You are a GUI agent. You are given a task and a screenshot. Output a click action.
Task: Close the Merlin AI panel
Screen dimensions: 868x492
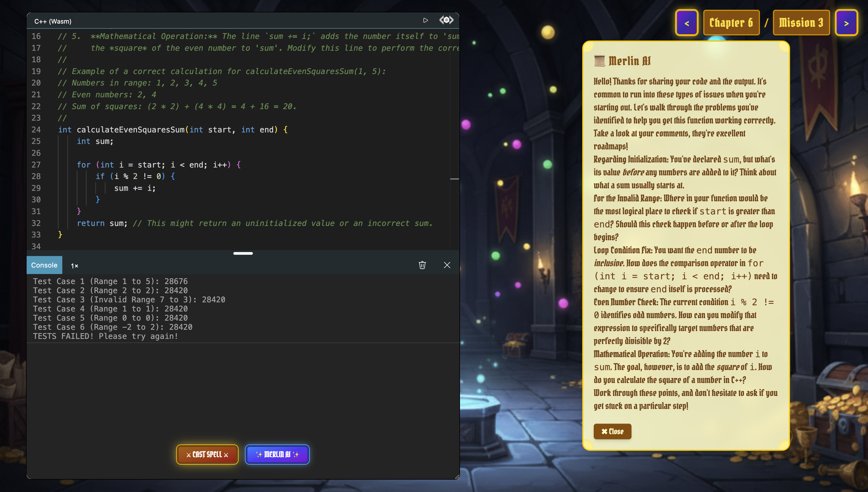click(x=612, y=432)
